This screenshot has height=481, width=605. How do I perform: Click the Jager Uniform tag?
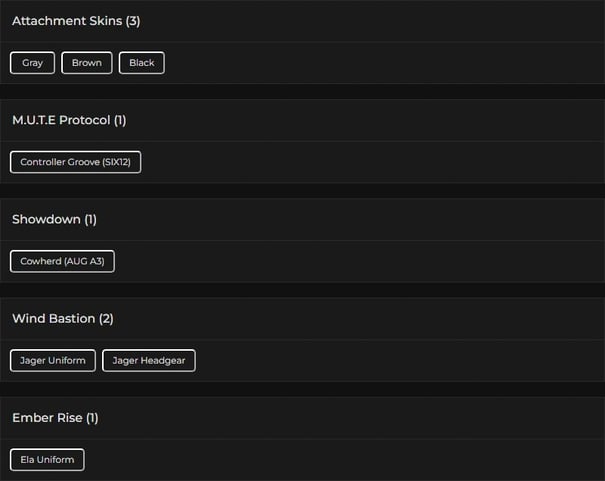(x=53, y=360)
